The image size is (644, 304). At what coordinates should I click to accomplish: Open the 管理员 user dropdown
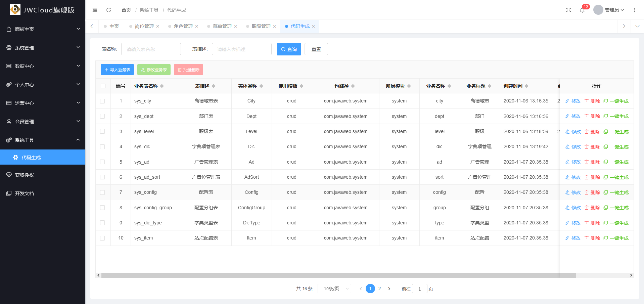click(614, 10)
